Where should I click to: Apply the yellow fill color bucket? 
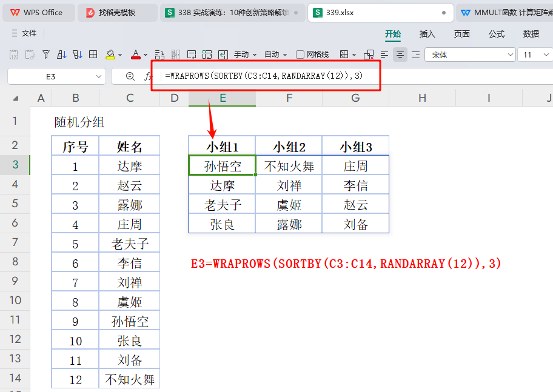click(x=110, y=55)
